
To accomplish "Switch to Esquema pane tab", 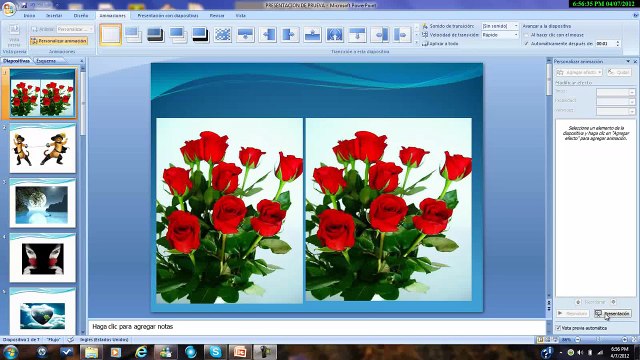I will [x=46, y=61].
